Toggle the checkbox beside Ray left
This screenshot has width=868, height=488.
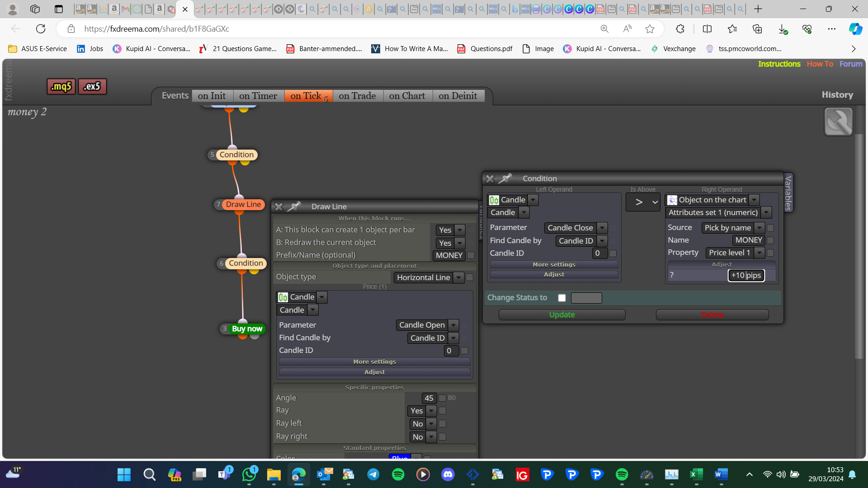point(442,423)
